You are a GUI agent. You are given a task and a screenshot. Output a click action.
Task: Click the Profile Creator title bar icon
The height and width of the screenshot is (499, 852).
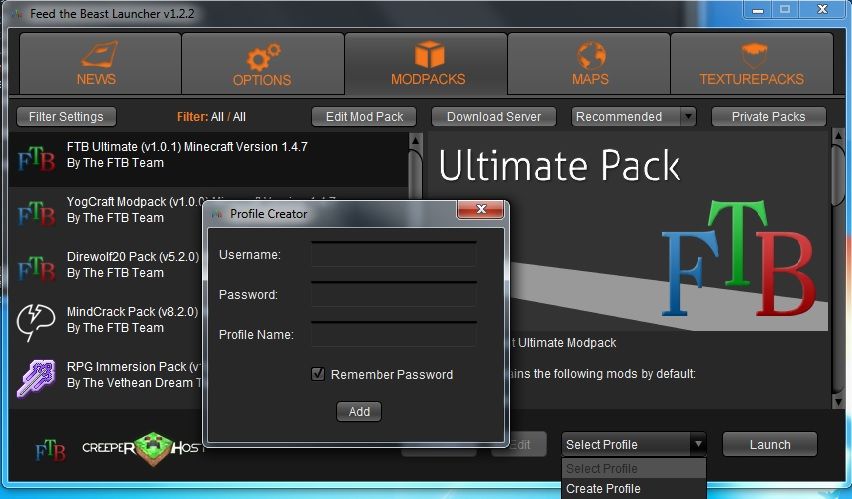(218, 214)
